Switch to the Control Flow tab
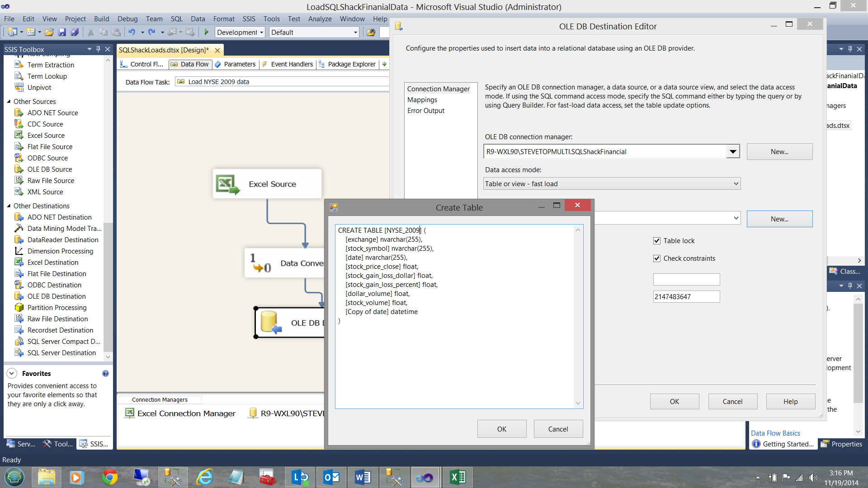 142,64
